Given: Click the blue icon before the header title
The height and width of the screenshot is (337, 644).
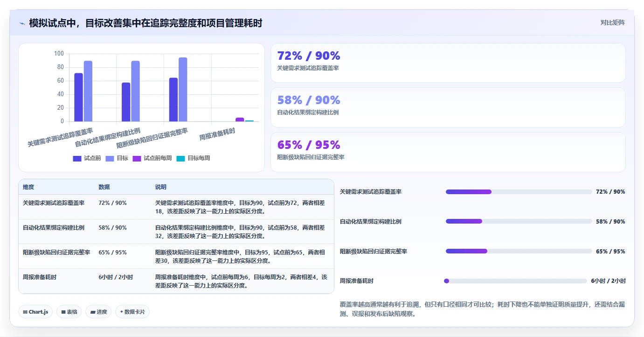Looking at the screenshot, I should pyautogui.click(x=22, y=23).
